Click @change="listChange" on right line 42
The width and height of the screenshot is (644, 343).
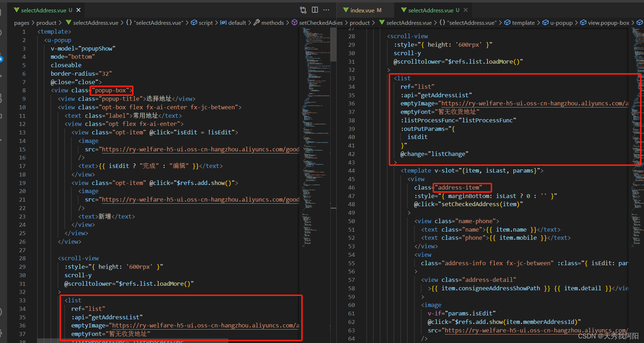click(x=434, y=154)
